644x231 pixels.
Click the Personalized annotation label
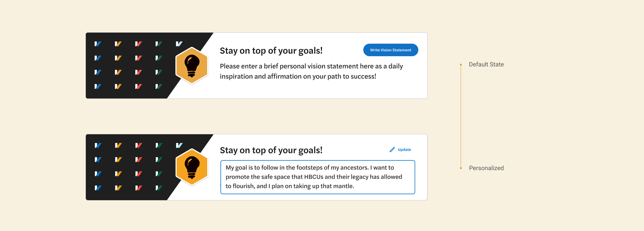tap(486, 168)
